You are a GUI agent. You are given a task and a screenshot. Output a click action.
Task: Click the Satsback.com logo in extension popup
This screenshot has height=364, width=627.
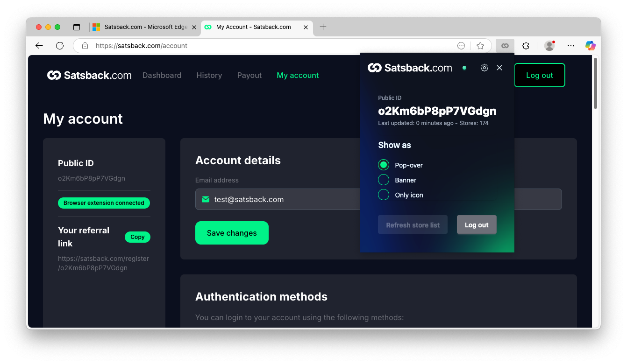[410, 68]
